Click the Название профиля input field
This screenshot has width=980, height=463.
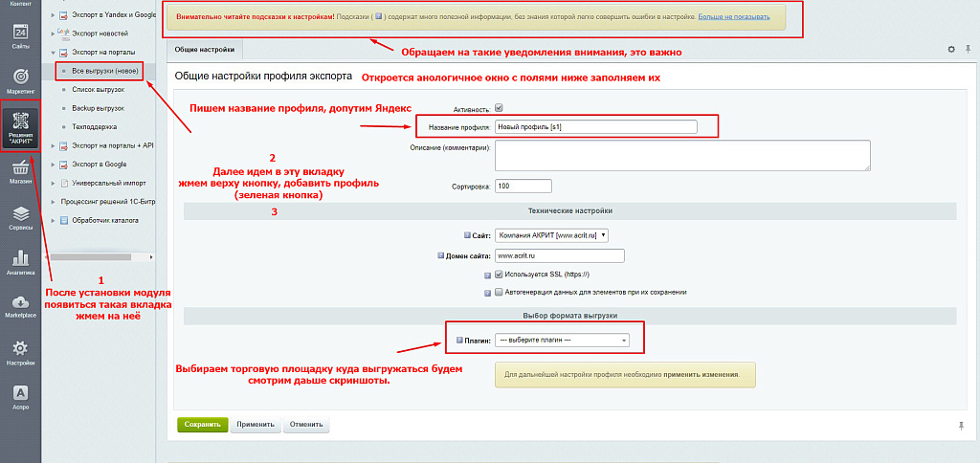coord(595,127)
